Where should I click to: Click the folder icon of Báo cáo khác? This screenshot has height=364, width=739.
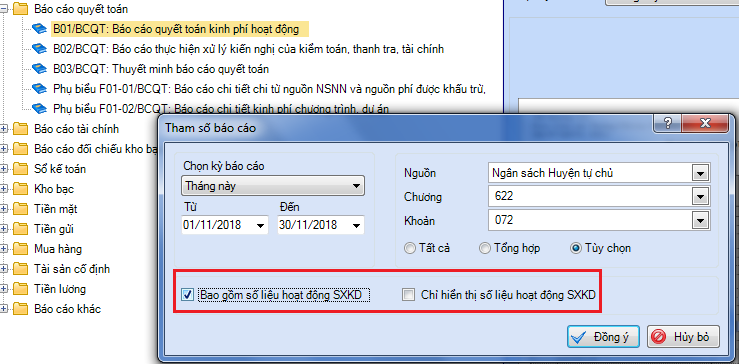21,309
